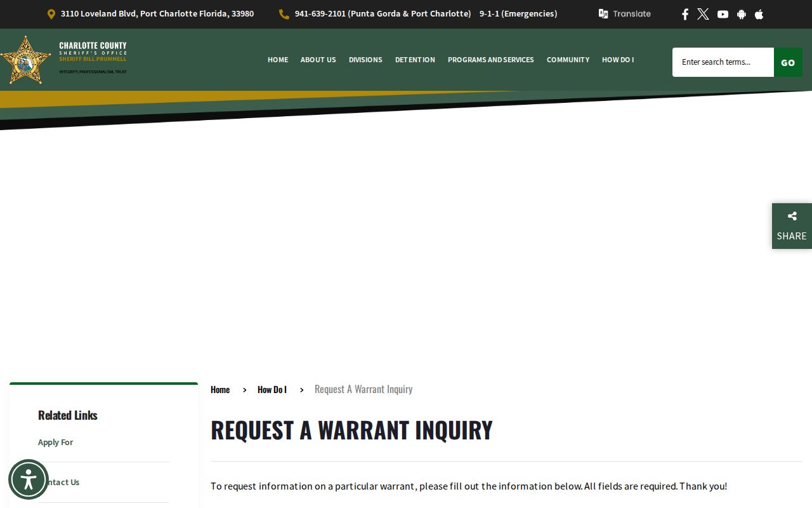The height and width of the screenshot is (508, 812).
Task: Click the location pin icon
Action: pos(51,14)
